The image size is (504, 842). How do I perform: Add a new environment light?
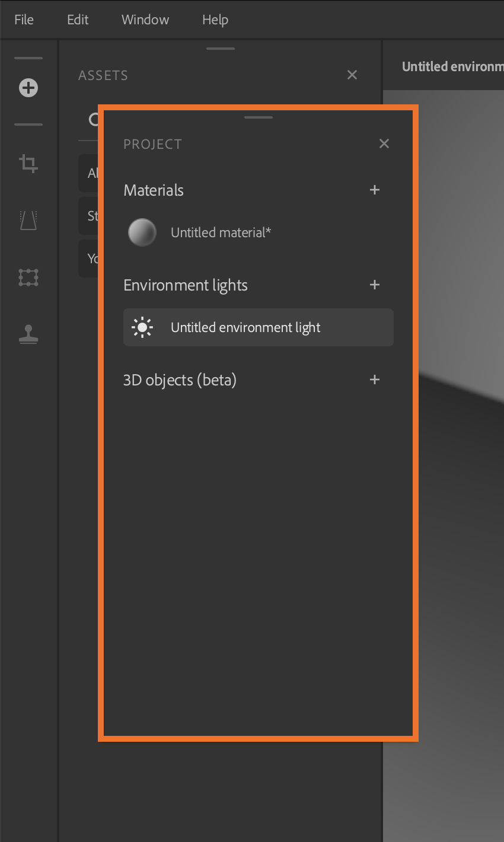point(375,285)
